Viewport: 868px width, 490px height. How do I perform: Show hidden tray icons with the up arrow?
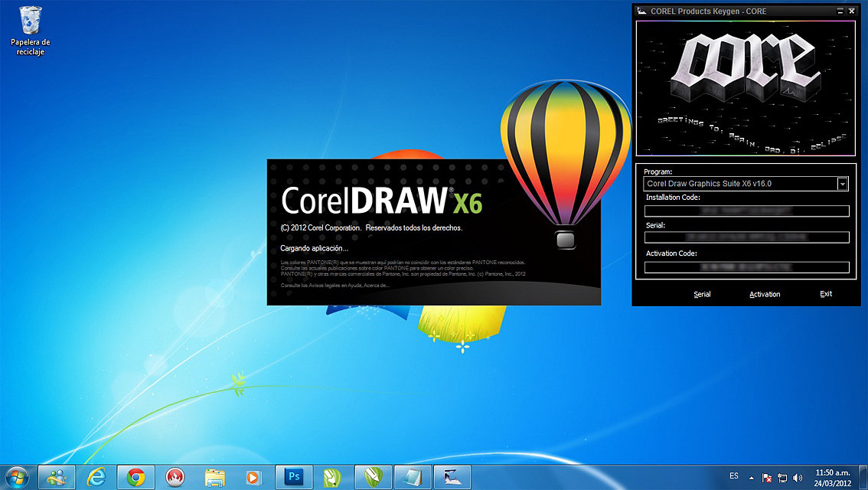[x=751, y=478]
